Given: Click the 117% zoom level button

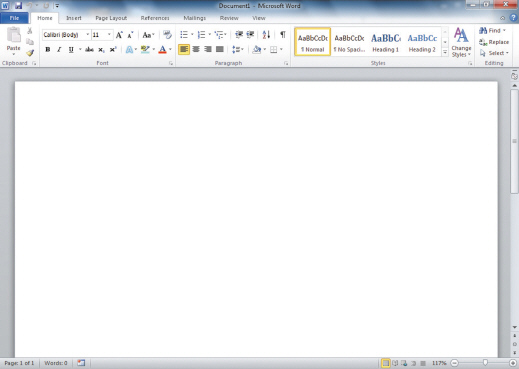Looking at the screenshot, I should [x=439, y=363].
